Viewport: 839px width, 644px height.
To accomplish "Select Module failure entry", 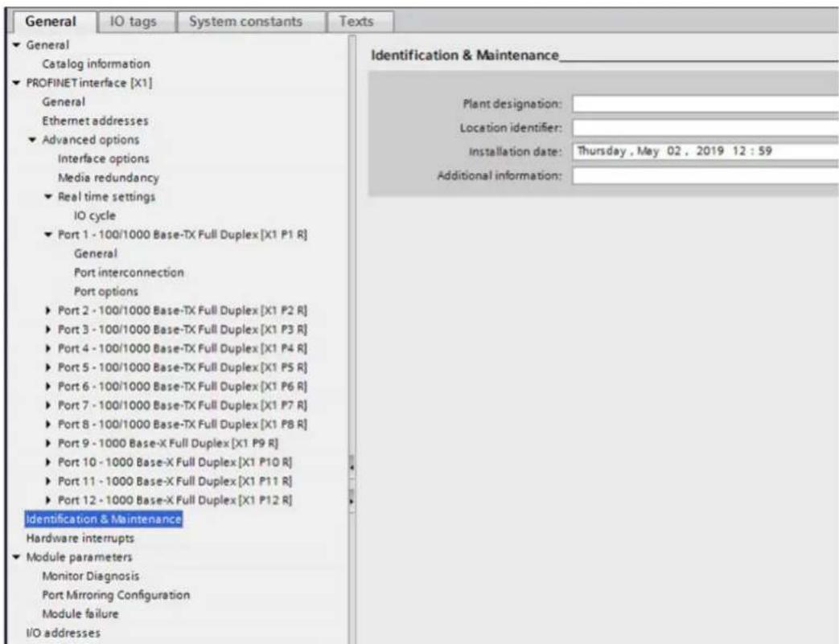I will pyautogui.click(x=80, y=614).
